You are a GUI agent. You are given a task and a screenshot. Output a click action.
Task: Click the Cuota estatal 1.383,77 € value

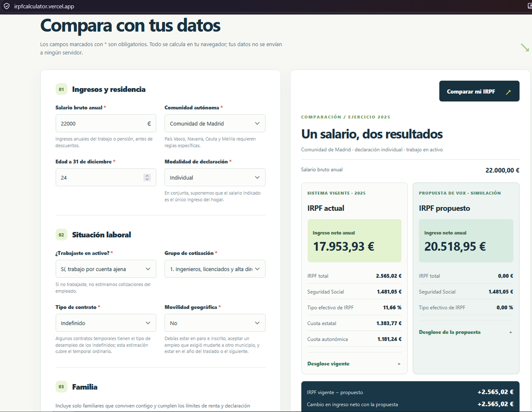[389, 323]
